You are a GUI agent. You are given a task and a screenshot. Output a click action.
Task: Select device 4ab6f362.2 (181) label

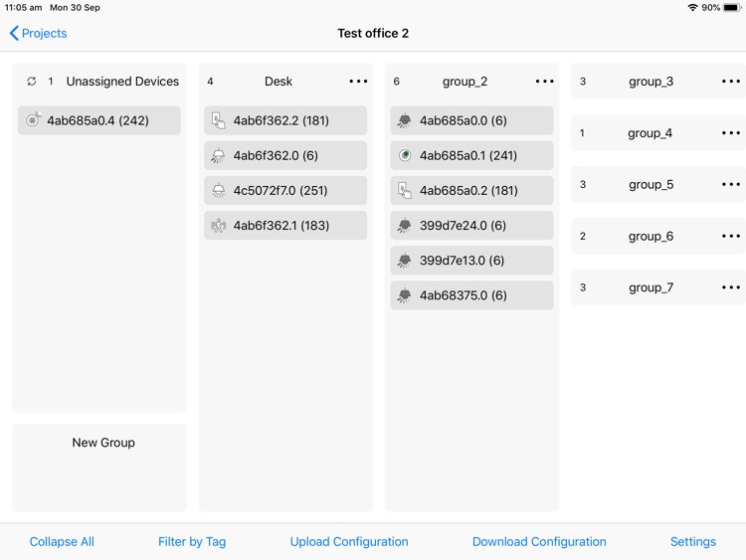pyautogui.click(x=281, y=120)
